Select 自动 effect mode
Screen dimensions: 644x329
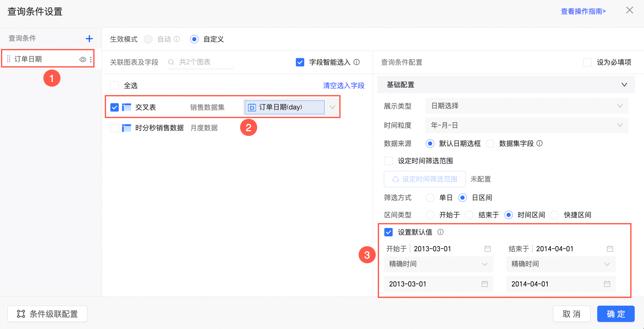(x=148, y=39)
